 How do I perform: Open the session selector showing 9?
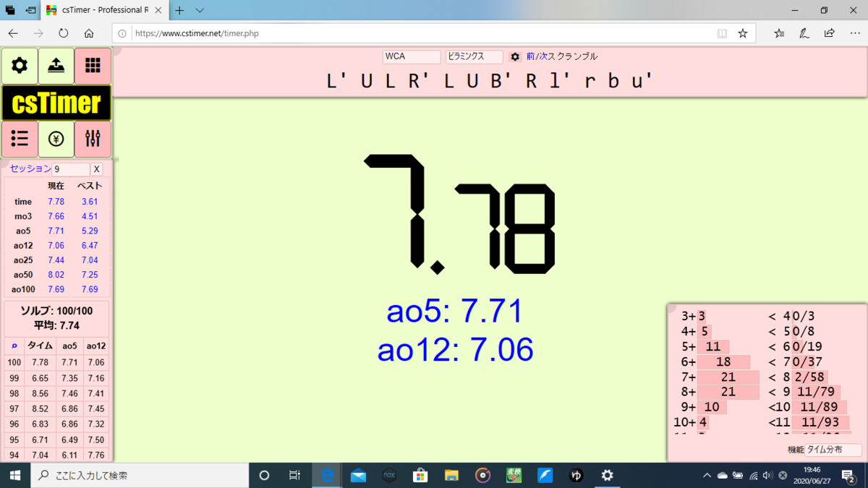tap(71, 169)
